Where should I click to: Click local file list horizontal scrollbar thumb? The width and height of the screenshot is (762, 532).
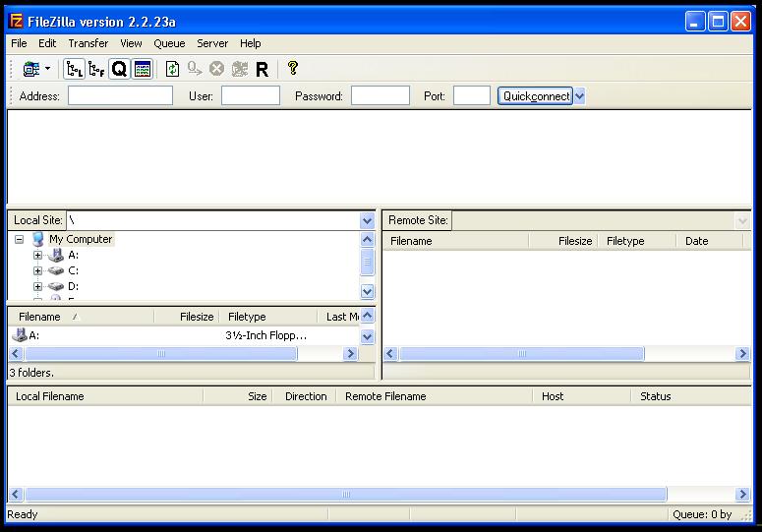[161, 354]
